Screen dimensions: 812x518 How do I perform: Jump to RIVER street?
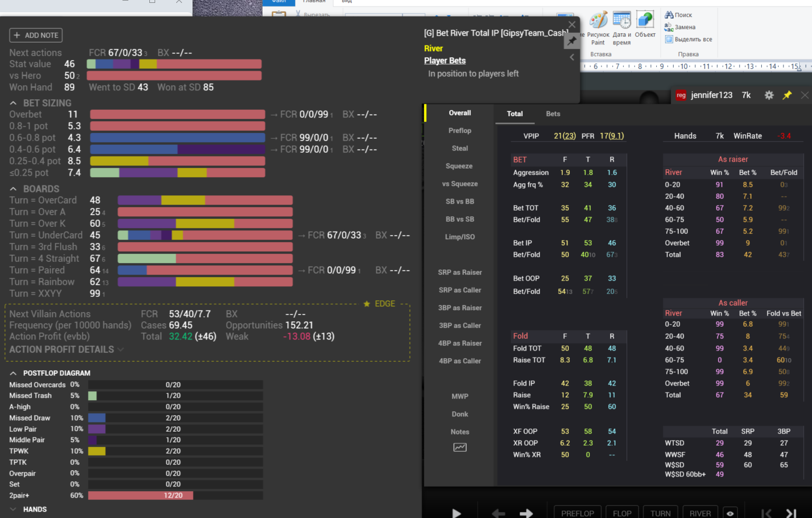700,513
